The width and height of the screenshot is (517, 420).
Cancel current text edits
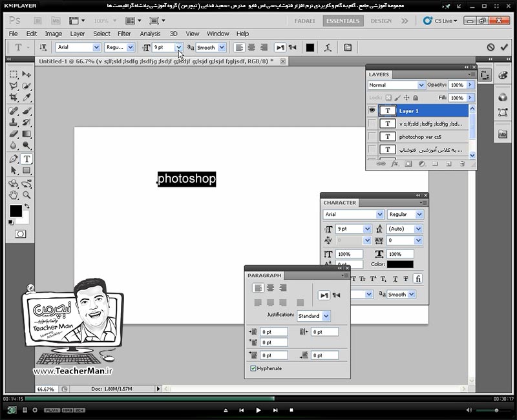pos(491,47)
